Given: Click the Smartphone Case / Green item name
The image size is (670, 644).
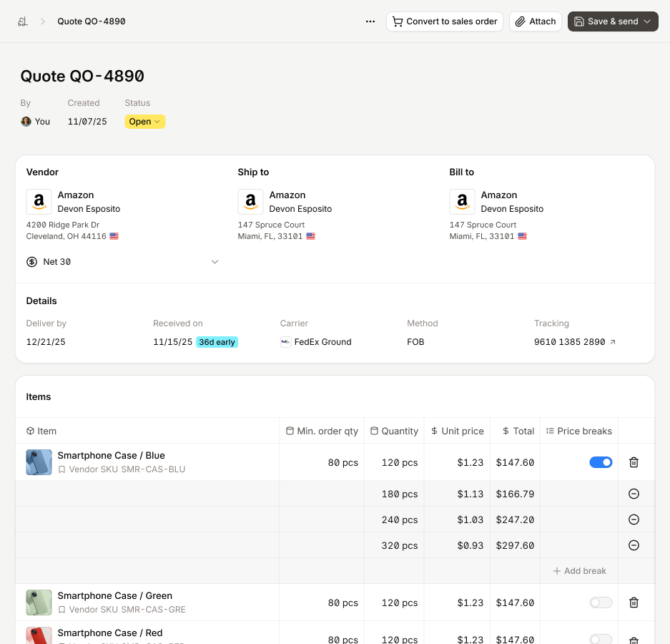Looking at the screenshot, I should [x=115, y=595].
